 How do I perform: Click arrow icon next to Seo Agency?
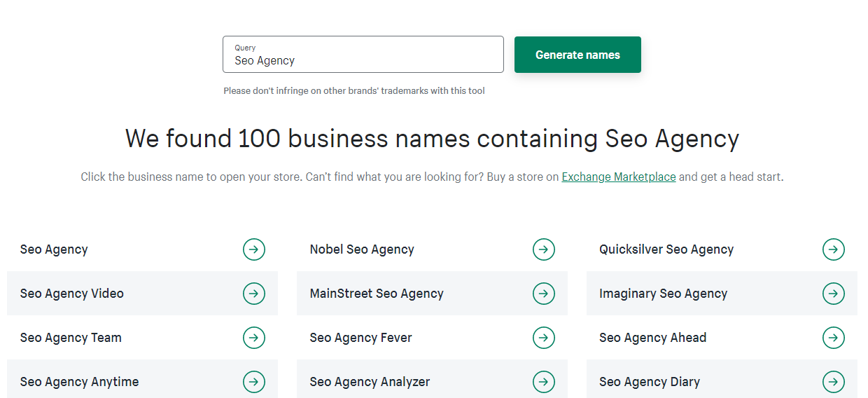coord(254,249)
